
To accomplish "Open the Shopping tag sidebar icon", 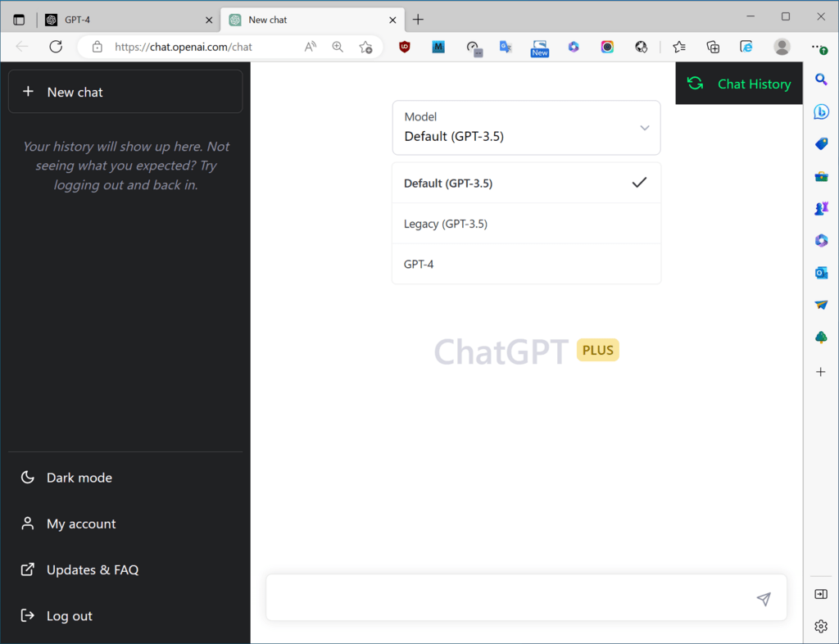I will (821, 144).
